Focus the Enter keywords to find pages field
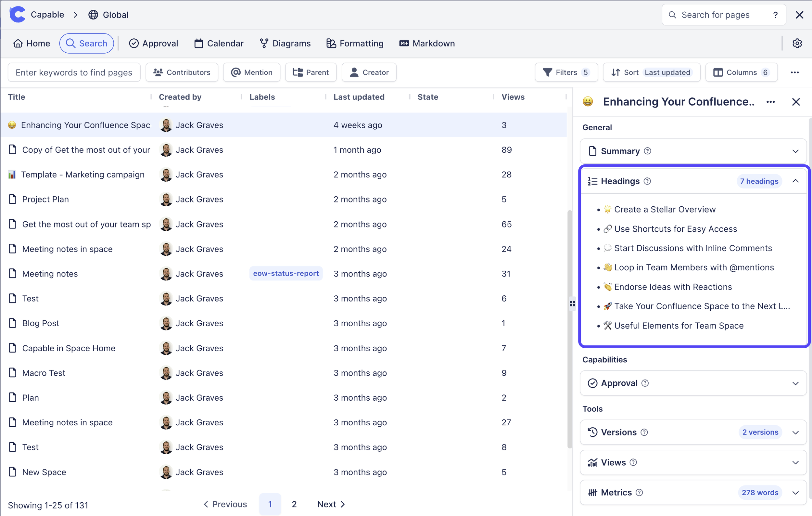 (x=74, y=72)
